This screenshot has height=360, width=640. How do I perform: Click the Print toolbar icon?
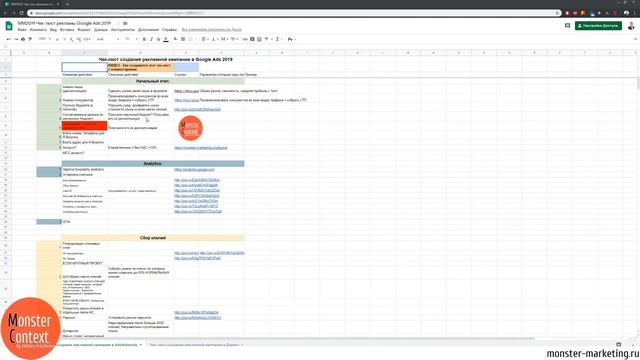tap(23, 39)
